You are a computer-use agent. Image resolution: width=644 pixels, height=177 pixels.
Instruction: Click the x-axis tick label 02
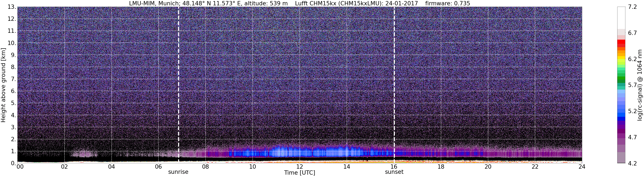[x=64, y=167]
